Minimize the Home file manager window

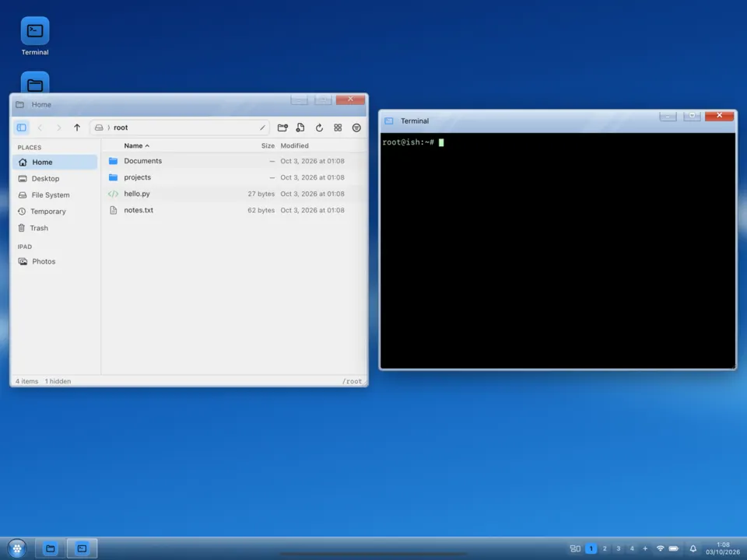[299, 100]
